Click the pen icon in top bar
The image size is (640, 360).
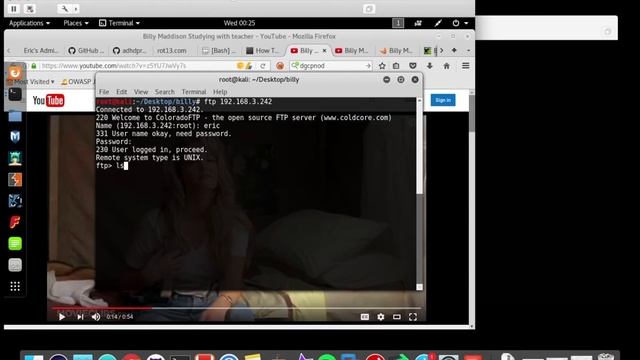(x=438, y=23)
